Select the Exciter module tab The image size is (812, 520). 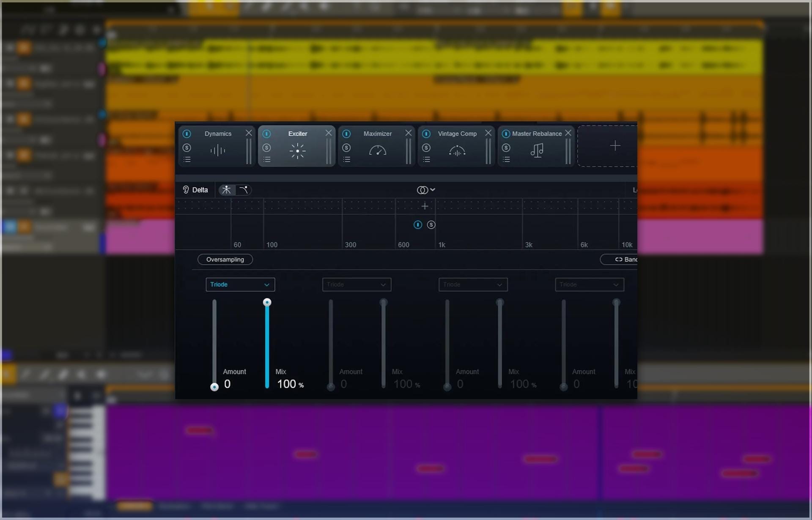296,146
